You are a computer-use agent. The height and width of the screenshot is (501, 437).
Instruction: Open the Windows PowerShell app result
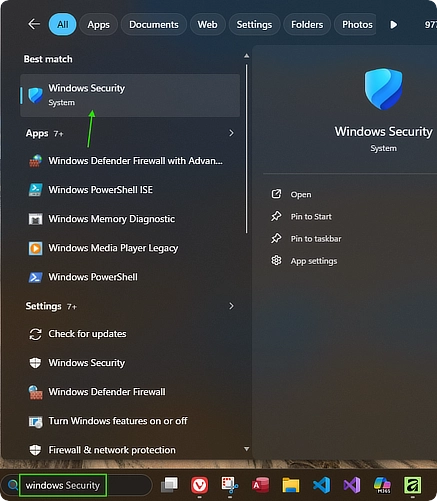[x=130, y=277]
